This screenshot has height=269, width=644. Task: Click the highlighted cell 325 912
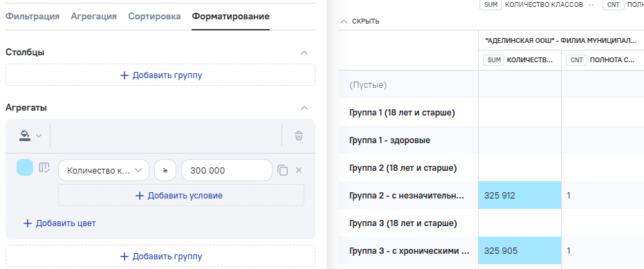(x=519, y=195)
